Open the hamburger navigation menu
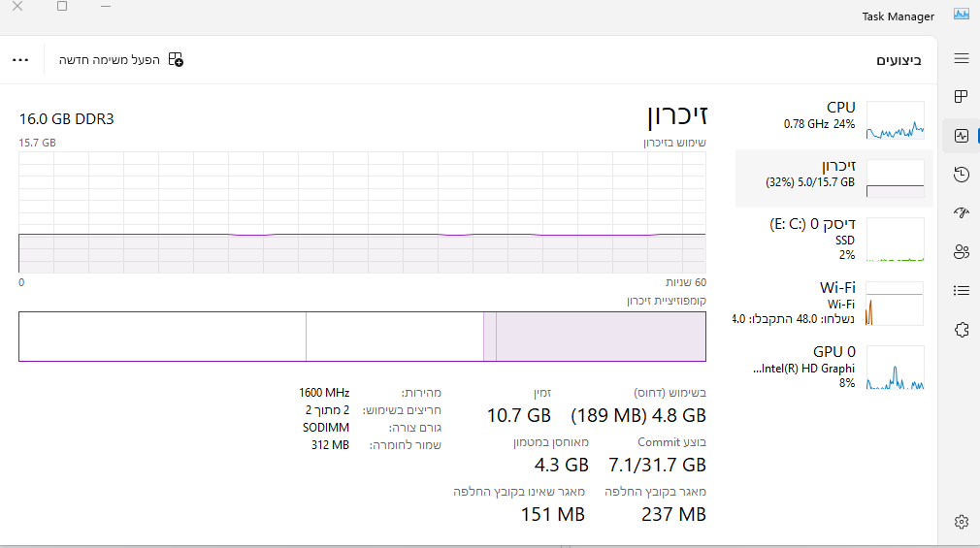 962,59
